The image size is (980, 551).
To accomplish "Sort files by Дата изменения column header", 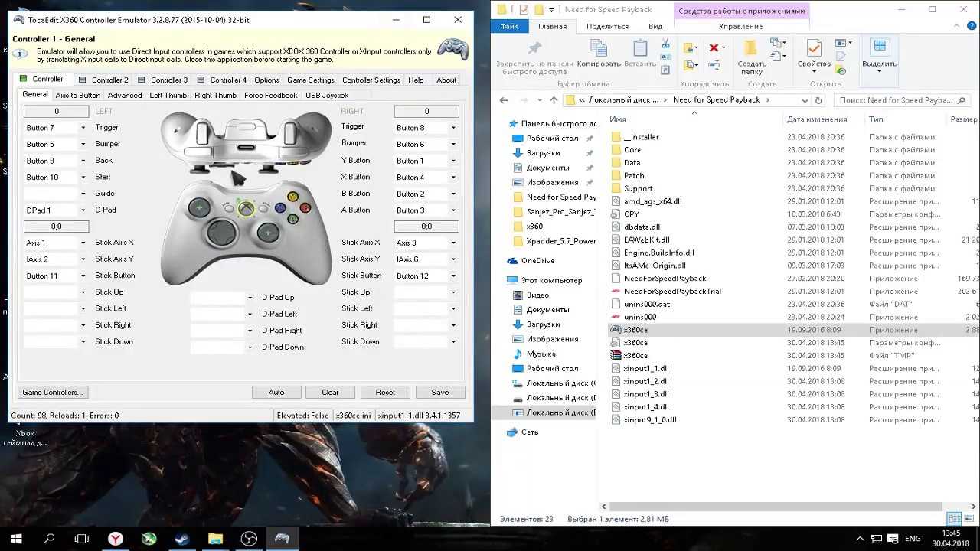I will tap(817, 119).
